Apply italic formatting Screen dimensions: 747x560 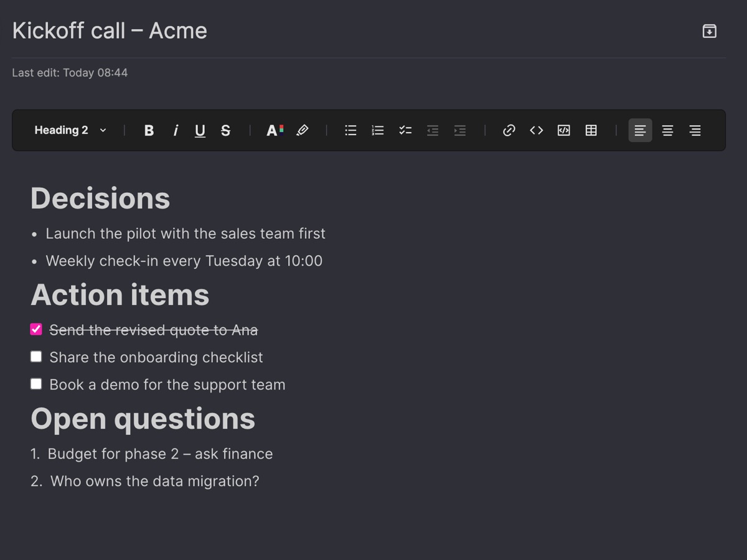pos(176,130)
